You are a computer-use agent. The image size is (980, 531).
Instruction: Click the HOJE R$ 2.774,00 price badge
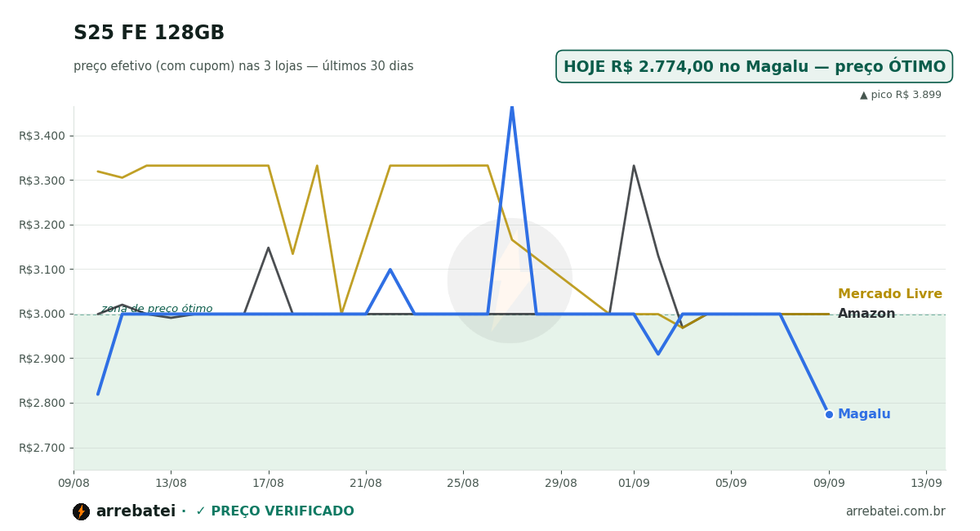tap(755, 67)
